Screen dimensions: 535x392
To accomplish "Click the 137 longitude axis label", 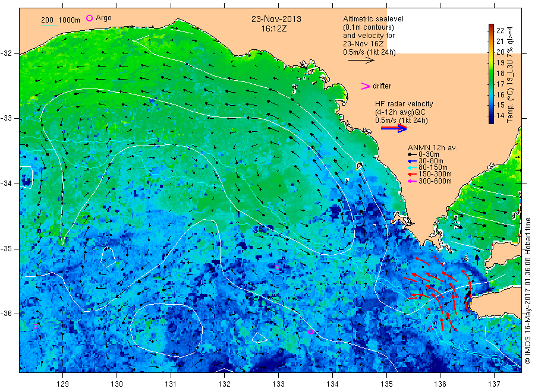I will [x=494, y=384].
